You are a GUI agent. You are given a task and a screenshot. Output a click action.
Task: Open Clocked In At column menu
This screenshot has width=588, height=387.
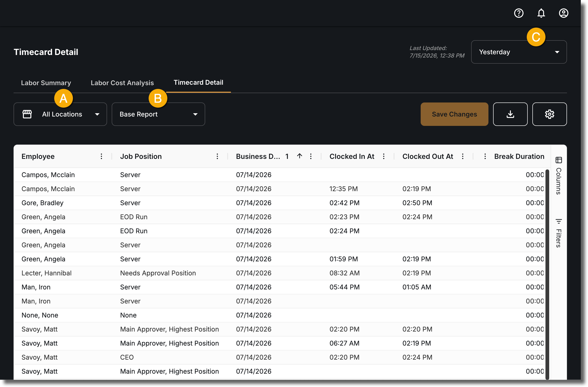pyautogui.click(x=384, y=156)
